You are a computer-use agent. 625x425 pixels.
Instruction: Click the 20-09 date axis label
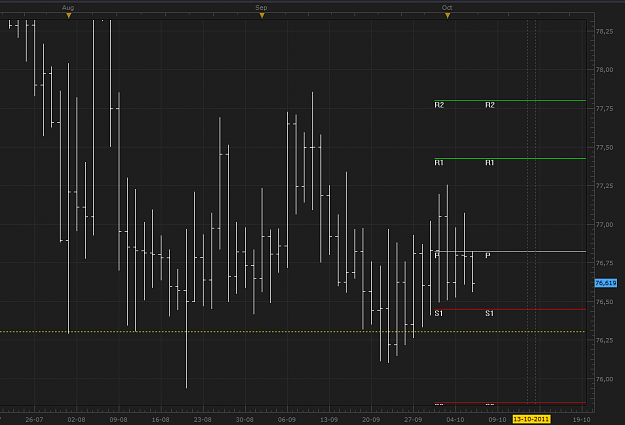pos(371,419)
